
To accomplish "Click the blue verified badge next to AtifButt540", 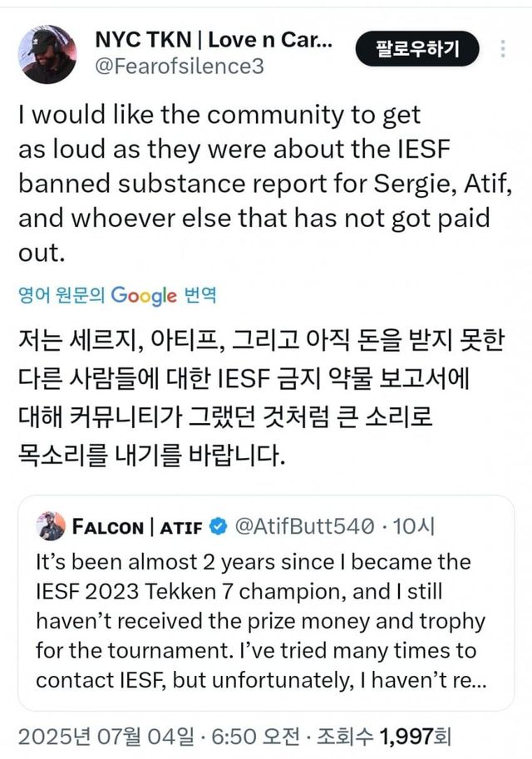I will coord(219,524).
